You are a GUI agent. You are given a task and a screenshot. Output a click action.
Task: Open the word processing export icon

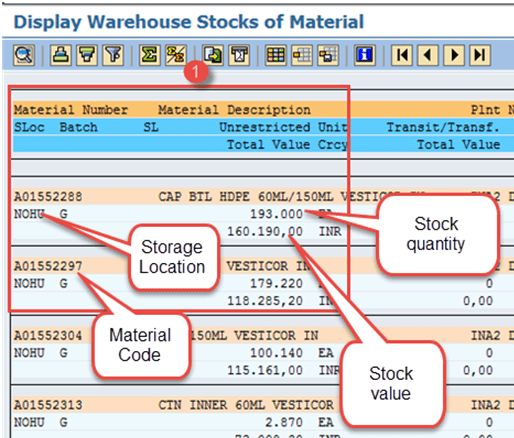pos(239,55)
